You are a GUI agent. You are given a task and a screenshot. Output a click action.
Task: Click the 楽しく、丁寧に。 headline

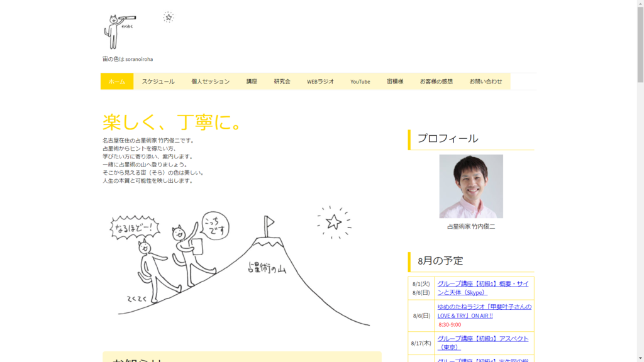coord(172,122)
